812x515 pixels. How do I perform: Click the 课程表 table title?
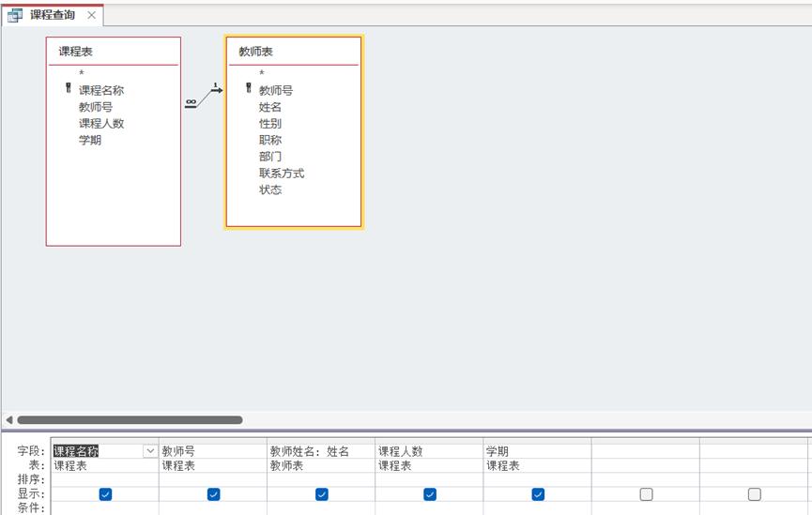76,52
